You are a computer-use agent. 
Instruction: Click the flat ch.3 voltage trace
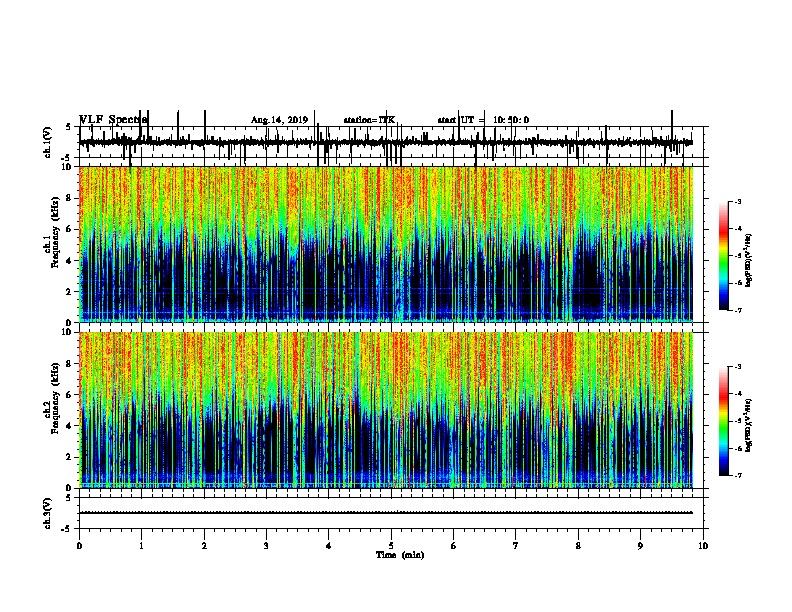(x=386, y=513)
